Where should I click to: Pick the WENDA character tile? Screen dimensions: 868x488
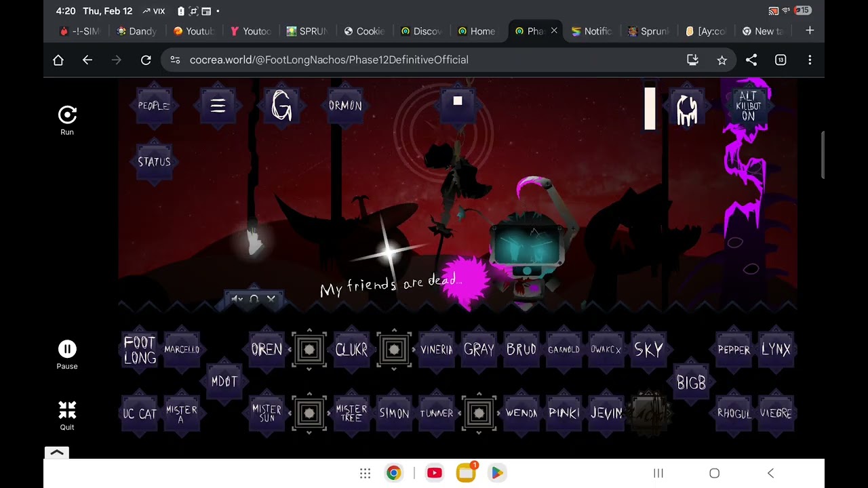pos(521,413)
